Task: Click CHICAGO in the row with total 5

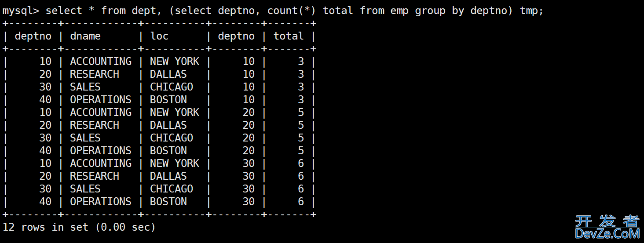Action: click(172, 138)
